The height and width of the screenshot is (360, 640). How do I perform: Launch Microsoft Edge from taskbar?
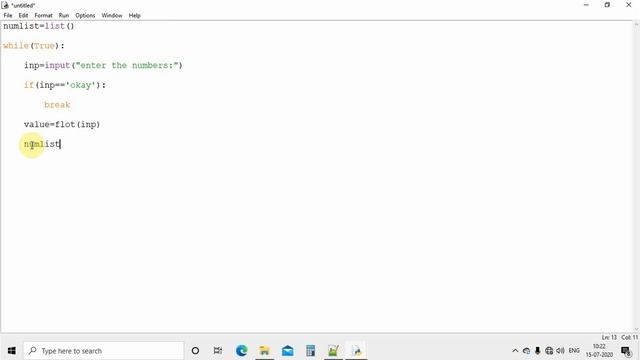pyautogui.click(x=241, y=351)
